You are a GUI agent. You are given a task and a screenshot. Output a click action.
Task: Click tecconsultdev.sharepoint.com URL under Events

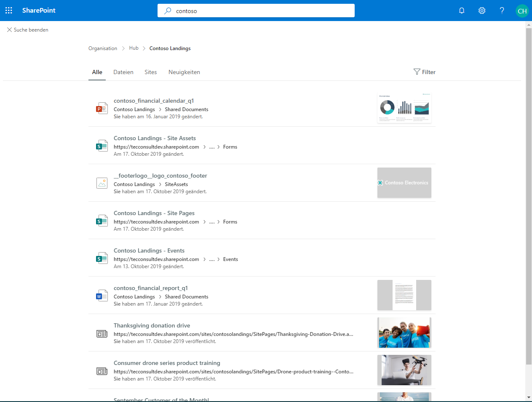click(x=156, y=259)
